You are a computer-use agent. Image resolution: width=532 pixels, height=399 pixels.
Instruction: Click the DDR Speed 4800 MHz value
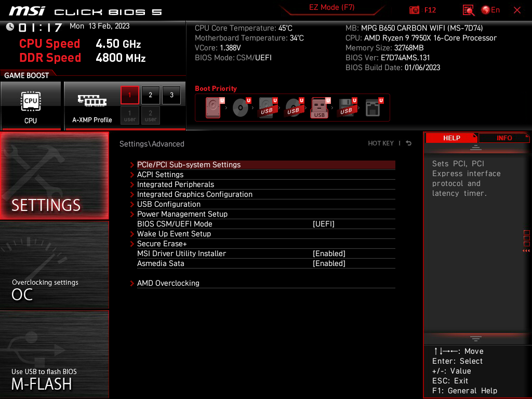[x=121, y=58]
